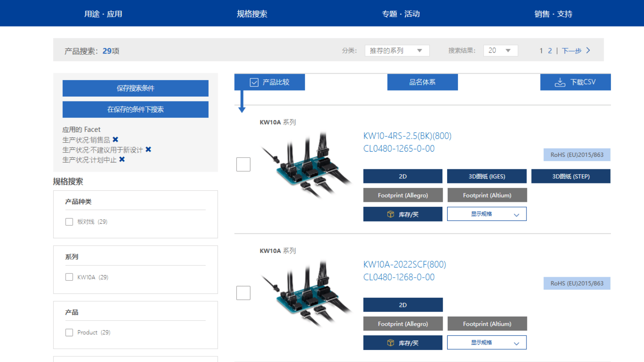Viewport: 644px width, 362px height.
Task: Open the 规格搜索 navigation menu
Action: point(252,13)
